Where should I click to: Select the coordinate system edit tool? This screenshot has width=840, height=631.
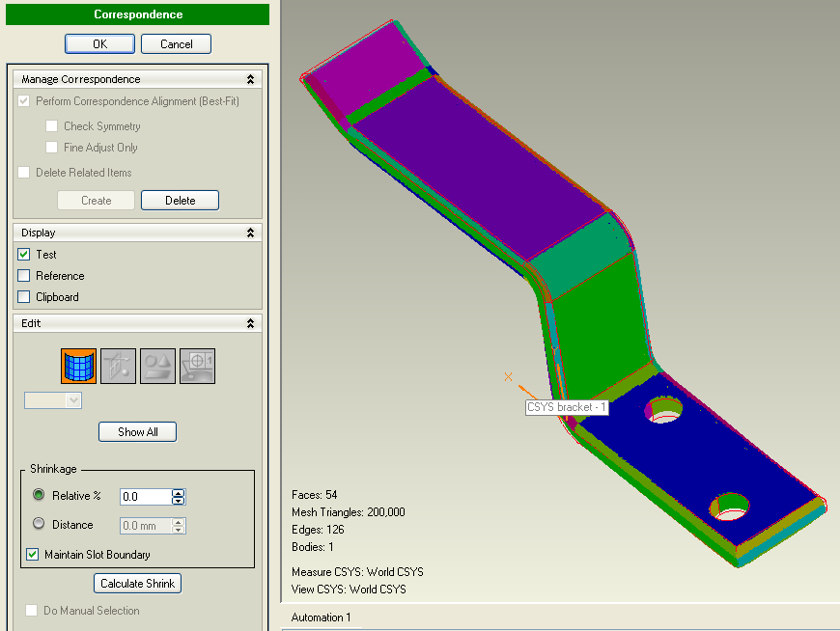197,366
